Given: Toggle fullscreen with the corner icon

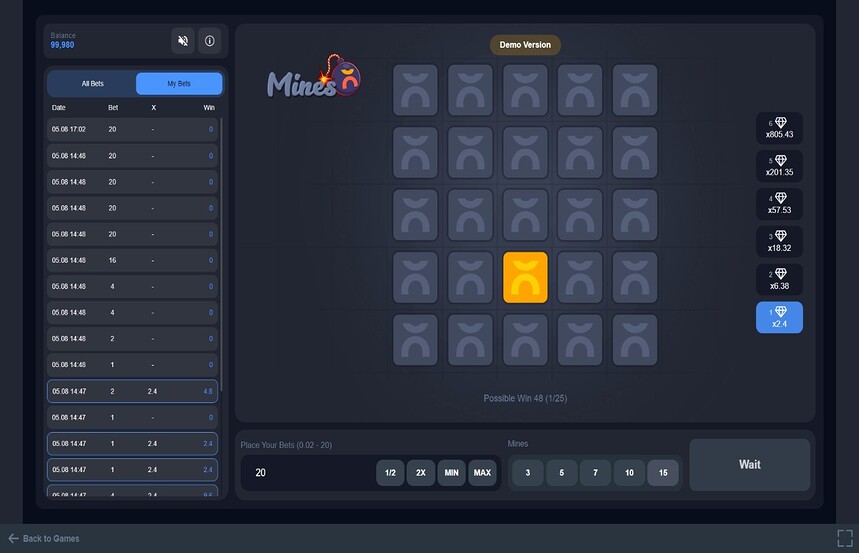Looking at the screenshot, I should pos(844,538).
